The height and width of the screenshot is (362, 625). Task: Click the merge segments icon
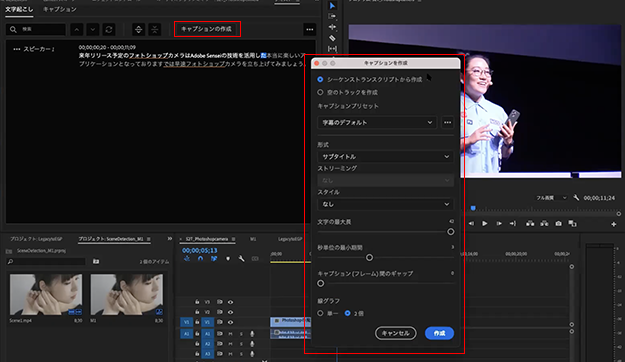point(155,29)
